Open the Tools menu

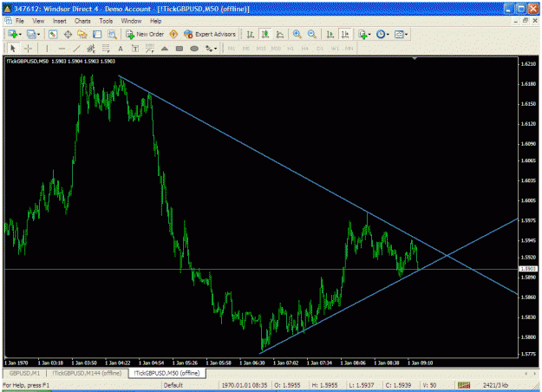point(106,21)
